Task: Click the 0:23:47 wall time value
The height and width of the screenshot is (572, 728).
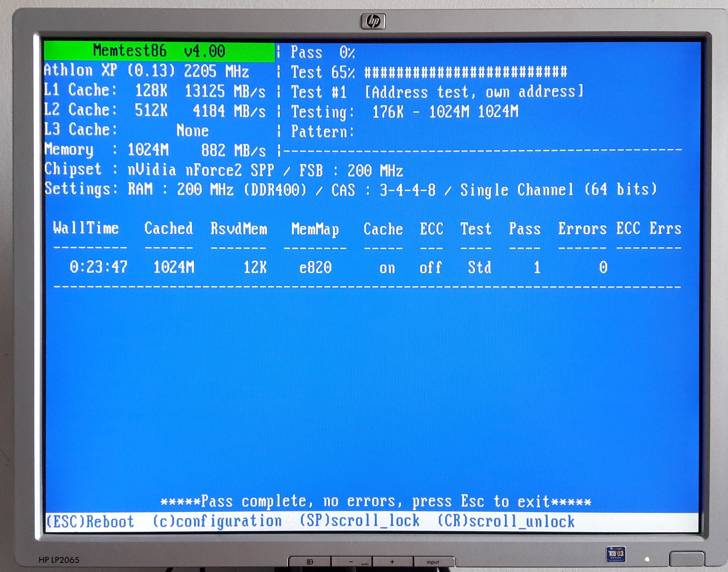Action: (x=99, y=267)
